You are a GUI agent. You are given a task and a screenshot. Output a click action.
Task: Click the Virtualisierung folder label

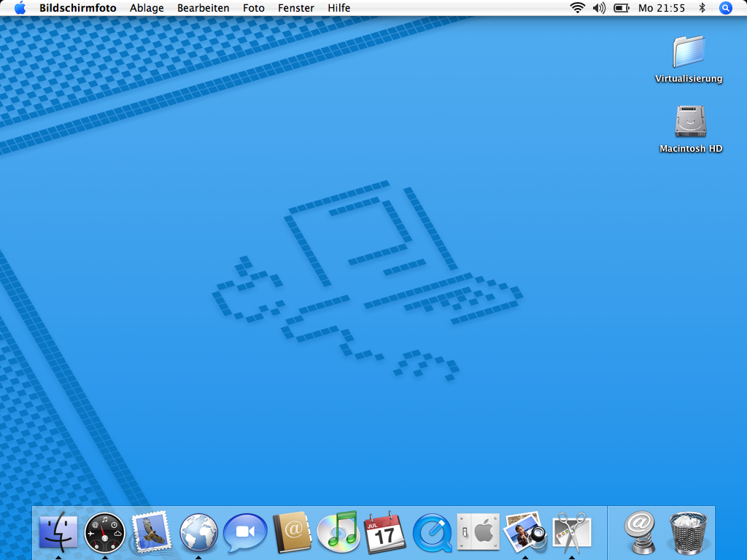689,79
